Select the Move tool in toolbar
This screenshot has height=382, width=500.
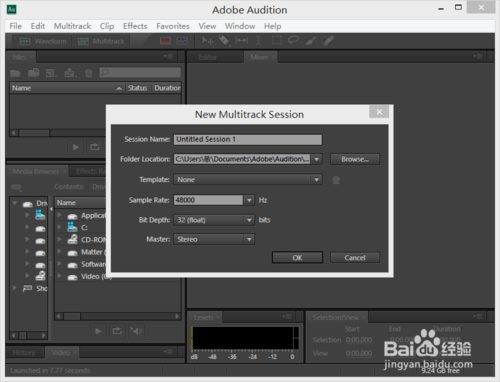[x=207, y=41]
